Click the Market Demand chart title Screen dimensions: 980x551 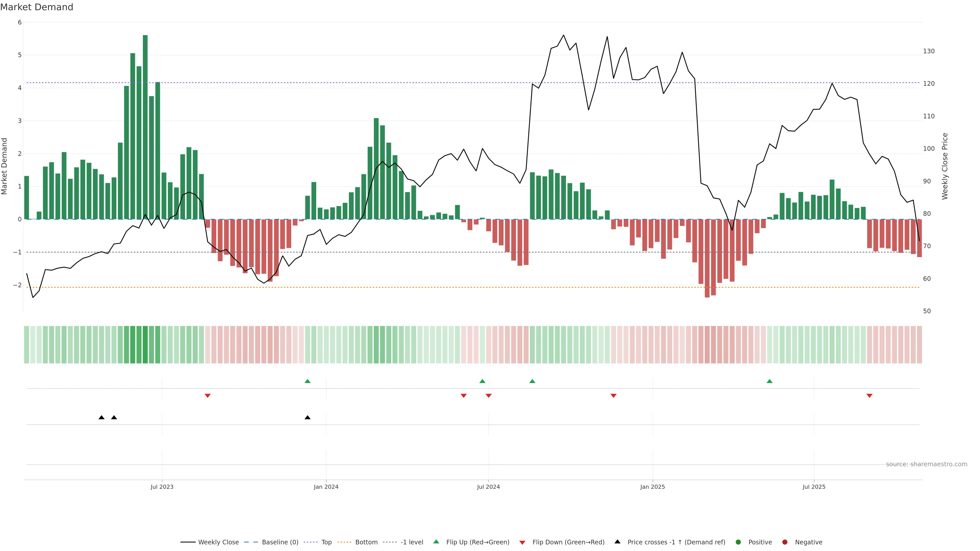point(37,7)
